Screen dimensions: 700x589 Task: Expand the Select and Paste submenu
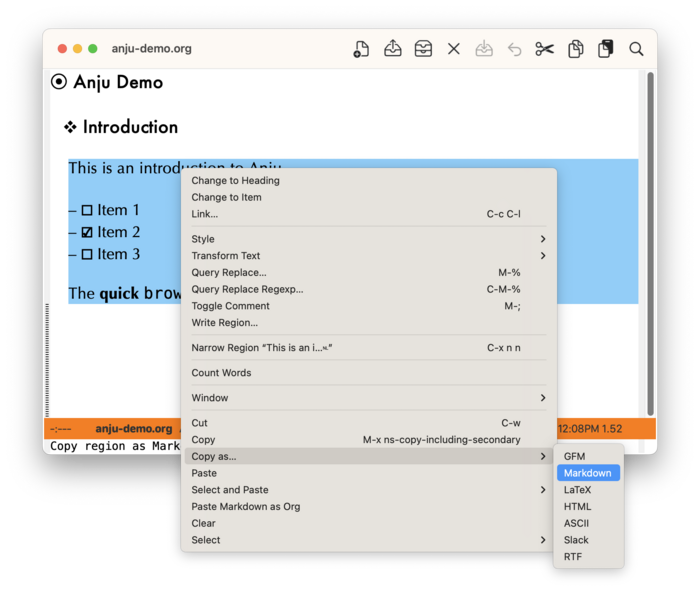pyautogui.click(x=369, y=490)
